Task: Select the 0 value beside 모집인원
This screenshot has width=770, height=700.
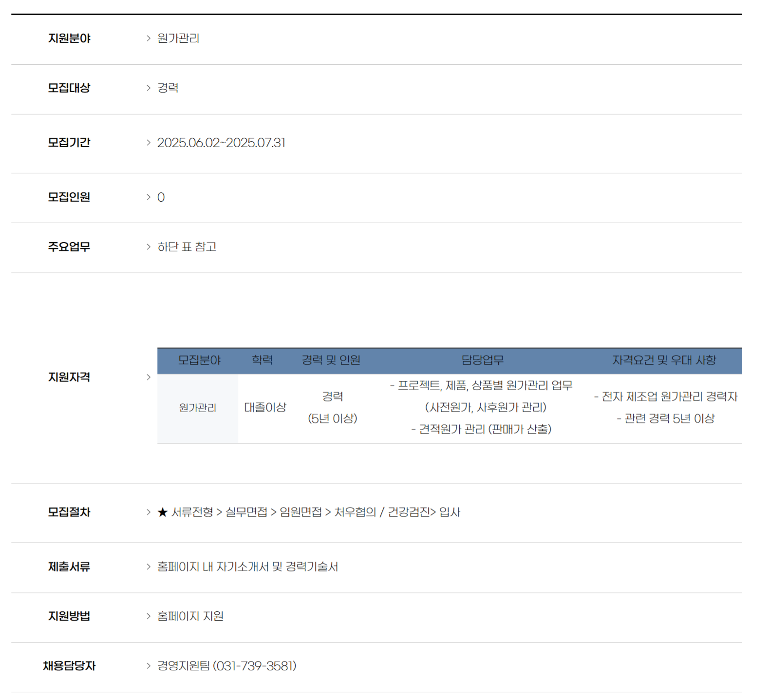Action: tap(161, 197)
